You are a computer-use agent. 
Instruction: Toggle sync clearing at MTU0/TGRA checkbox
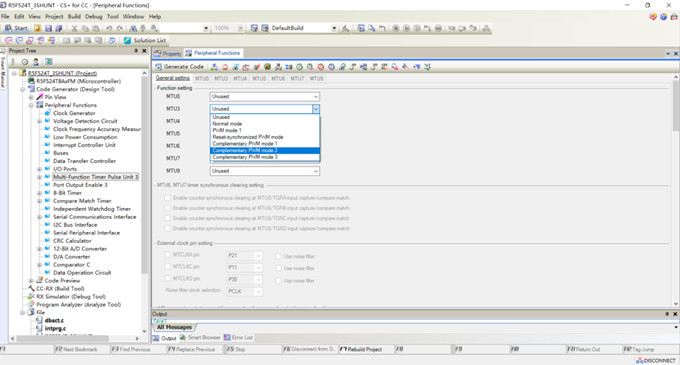167,198
